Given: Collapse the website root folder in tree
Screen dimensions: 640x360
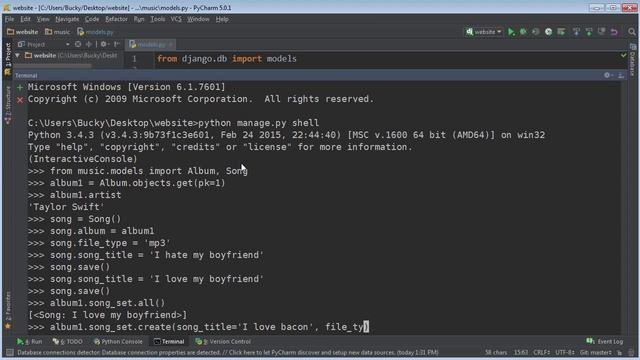Looking at the screenshot, I should click(x=18, y=56).
